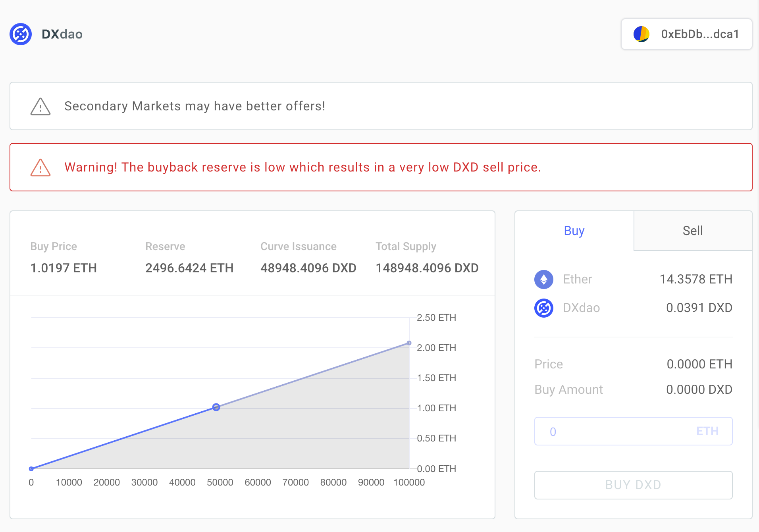Click the curve origin point at zero
Screen dimensions: 759x532
[x=31, y=469]
